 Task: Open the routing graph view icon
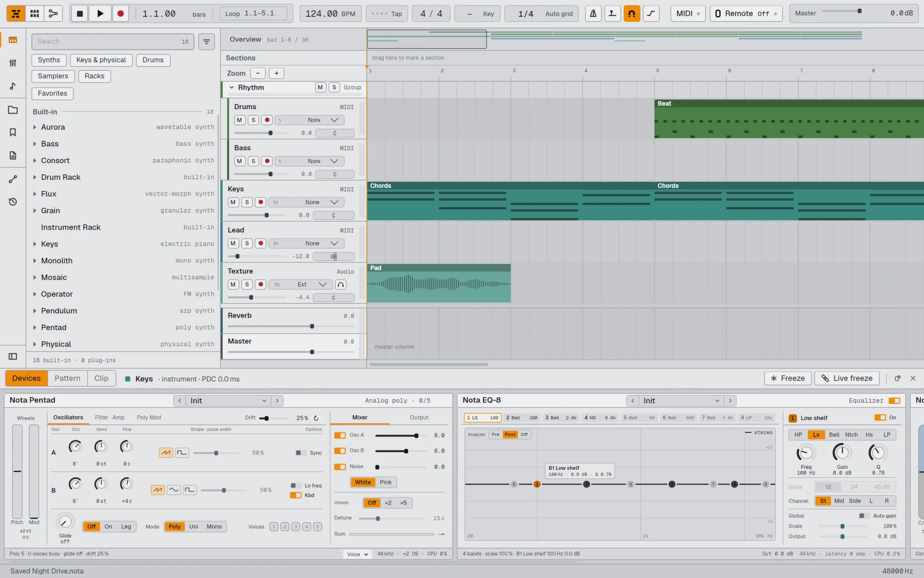(53, 13)
